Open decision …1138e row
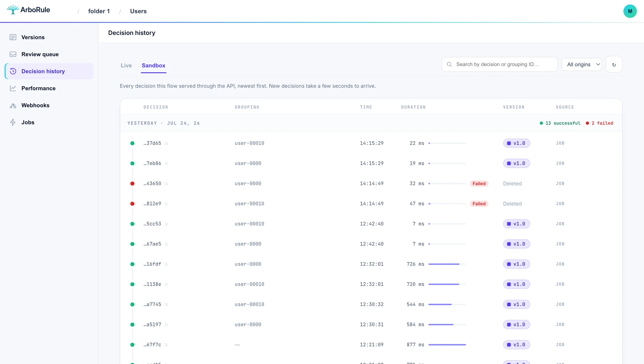644x364 pixels. [371, 284]
